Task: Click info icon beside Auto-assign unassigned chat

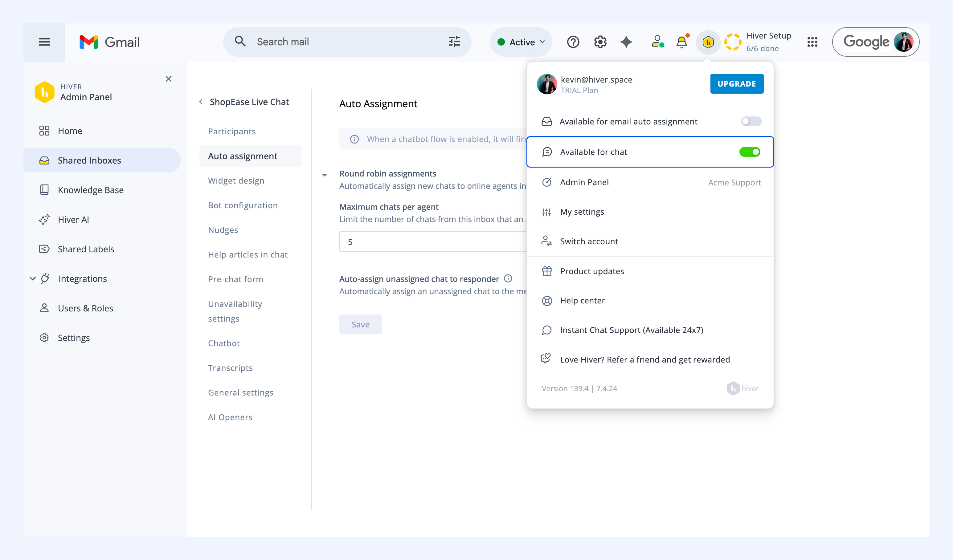Action: 508,278
